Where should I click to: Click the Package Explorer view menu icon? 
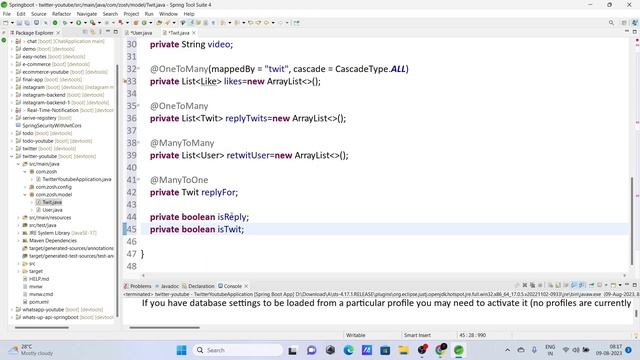tap(100, 32)
